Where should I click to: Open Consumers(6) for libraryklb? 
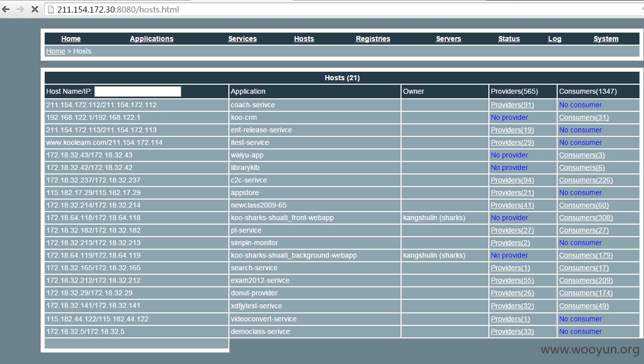[582, 167]
